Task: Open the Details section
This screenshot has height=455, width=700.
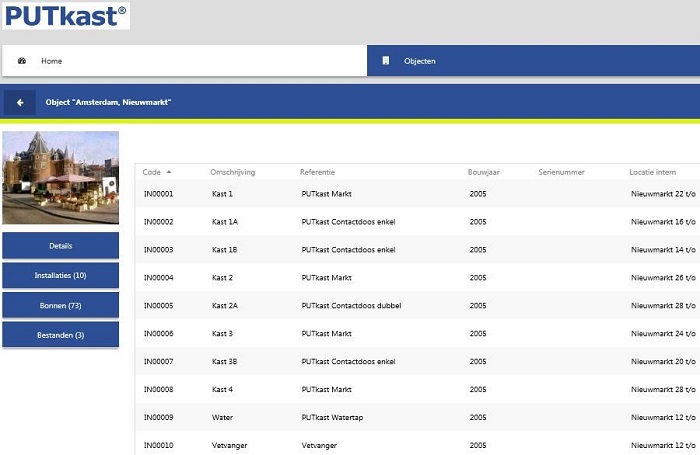Action: tap(60, 245)
